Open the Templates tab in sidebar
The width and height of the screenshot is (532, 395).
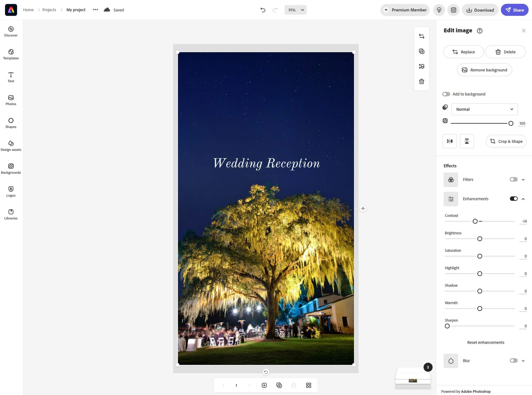pyautogui.click(x=11, y=54)
